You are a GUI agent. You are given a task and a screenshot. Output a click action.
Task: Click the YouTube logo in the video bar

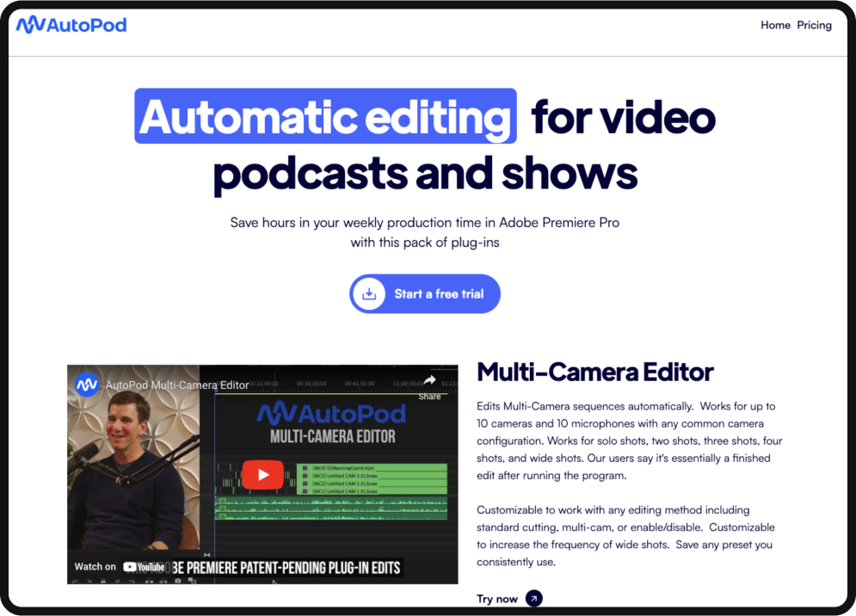point(144,567)
